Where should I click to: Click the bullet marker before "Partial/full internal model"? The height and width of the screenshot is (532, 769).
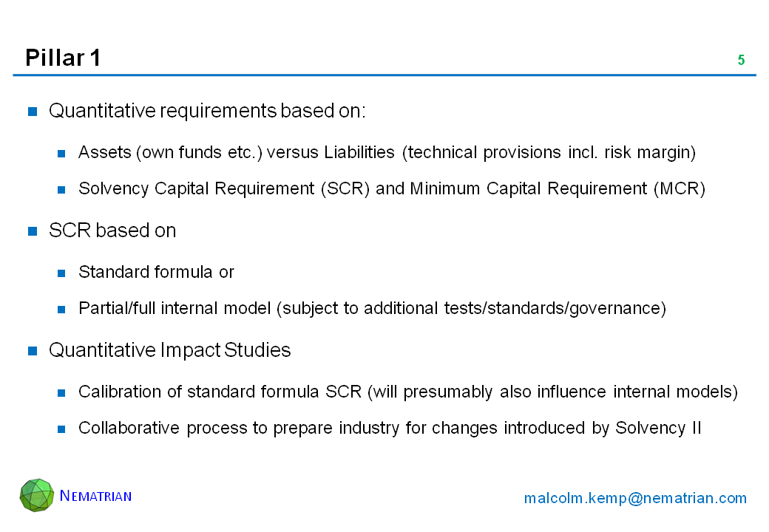coord(63,309)
